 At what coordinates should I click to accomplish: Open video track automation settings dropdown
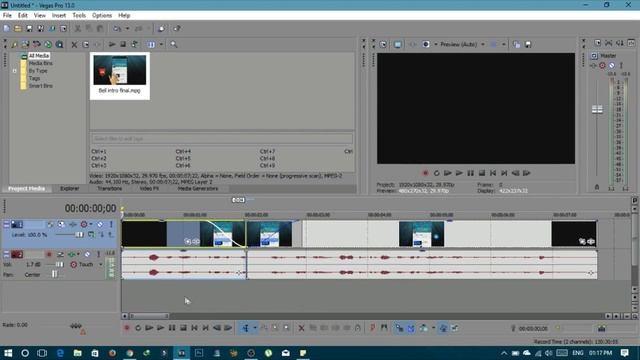coord(91,224)
